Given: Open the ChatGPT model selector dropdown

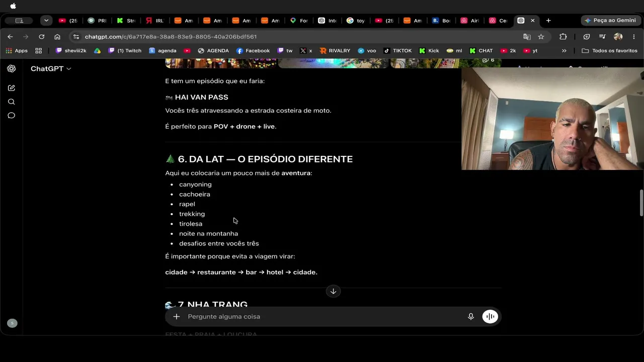Looking at the screenshot, I should [51, 69].
